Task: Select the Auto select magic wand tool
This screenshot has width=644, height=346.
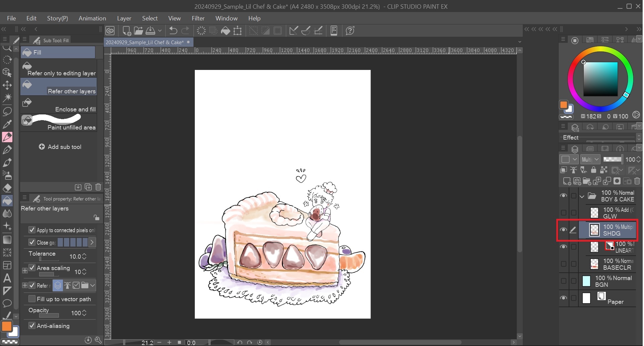Action: pyautogui.click(x=7, y=98)
